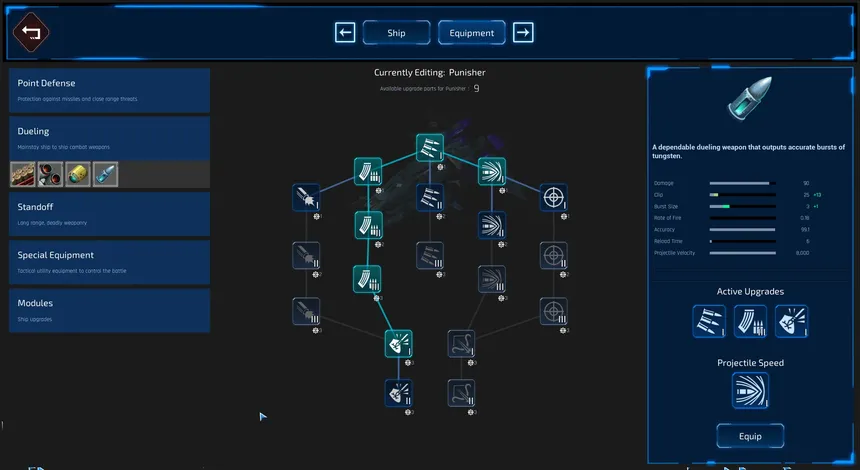Click the Burst Size icon under Active Upgrades
The height and width of the screenshot is (470, 860).
(709, 321)
